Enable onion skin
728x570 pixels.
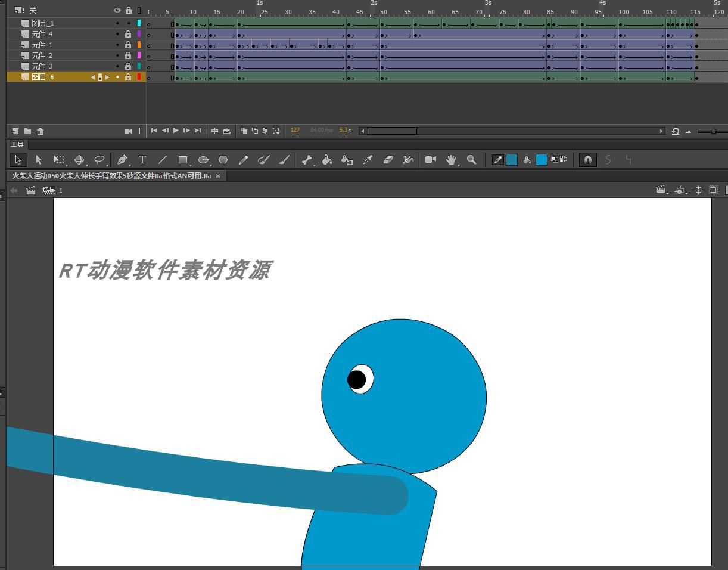[x=244, y=131]
